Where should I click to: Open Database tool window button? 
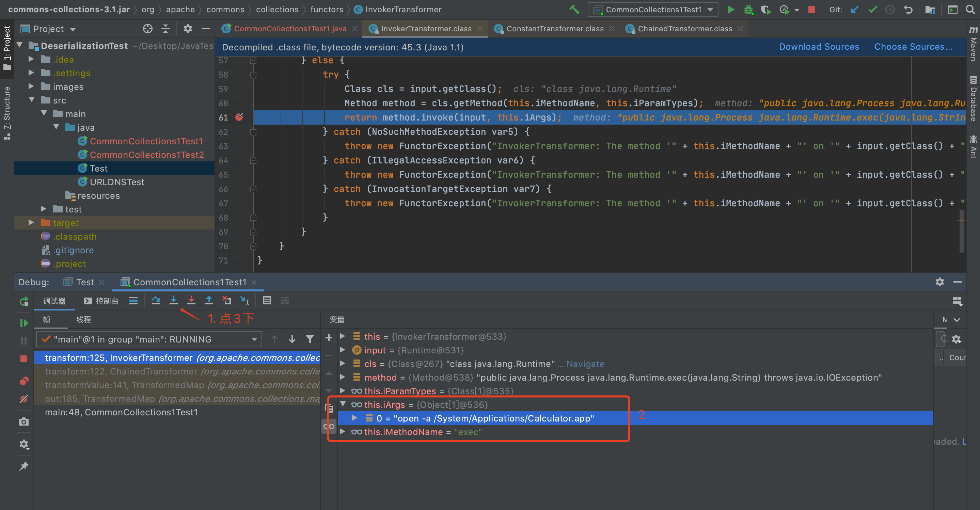974,98
